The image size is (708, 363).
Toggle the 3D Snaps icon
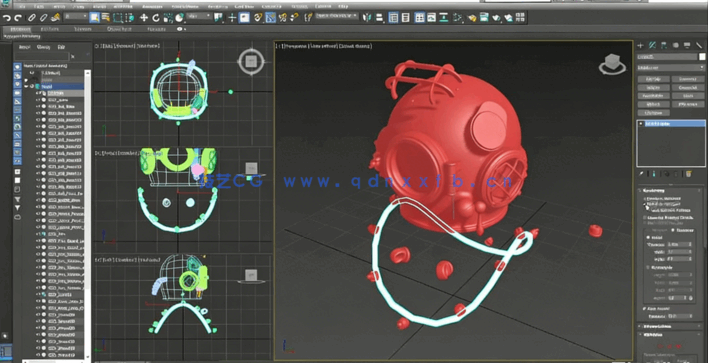257,18
